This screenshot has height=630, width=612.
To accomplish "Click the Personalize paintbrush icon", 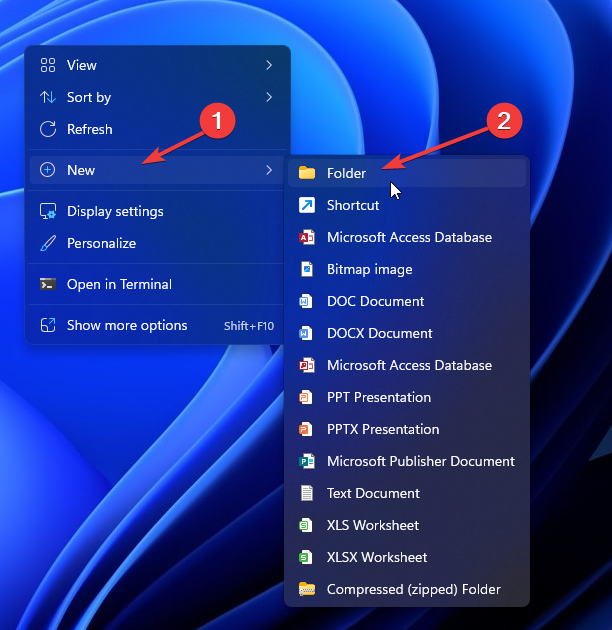I will coord(48,243).
